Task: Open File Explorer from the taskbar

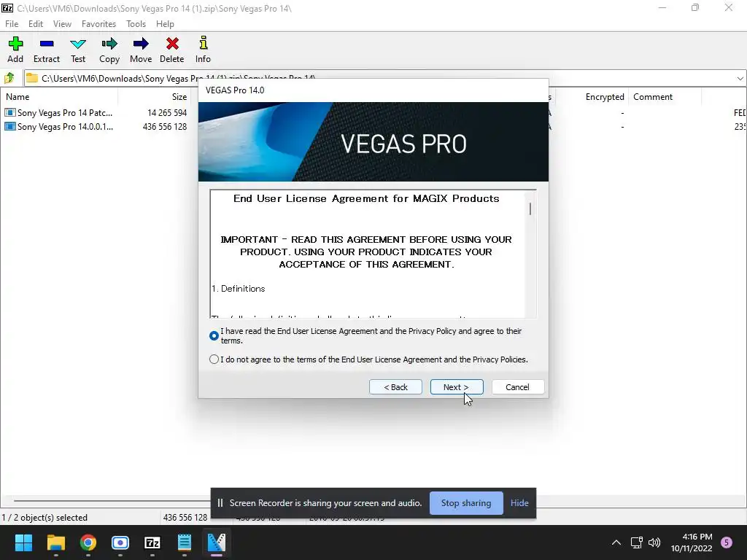Action: [x=55, y=542]
